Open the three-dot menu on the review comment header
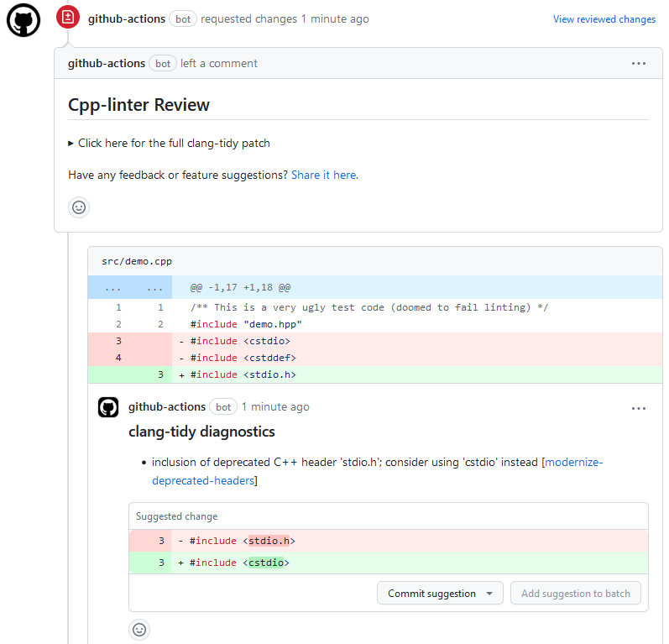669x644 pixels. click(639, 63)
